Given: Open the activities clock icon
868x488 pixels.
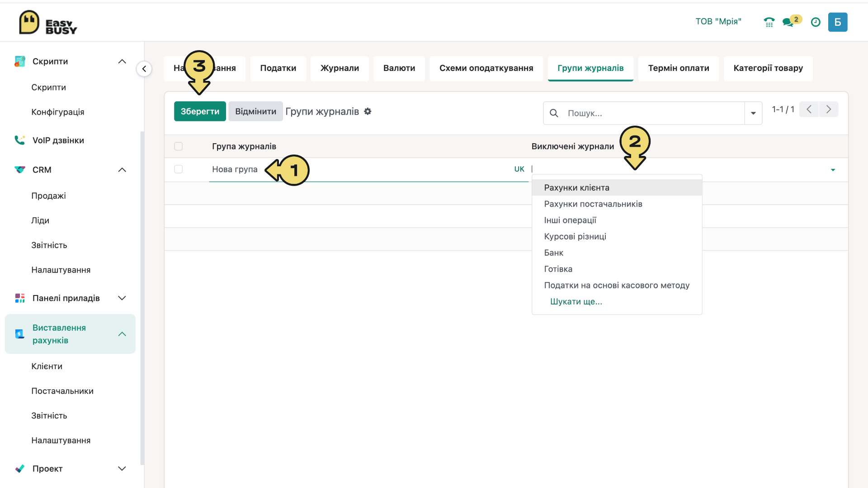Looking at the screenshot, I should click(816, 22).
